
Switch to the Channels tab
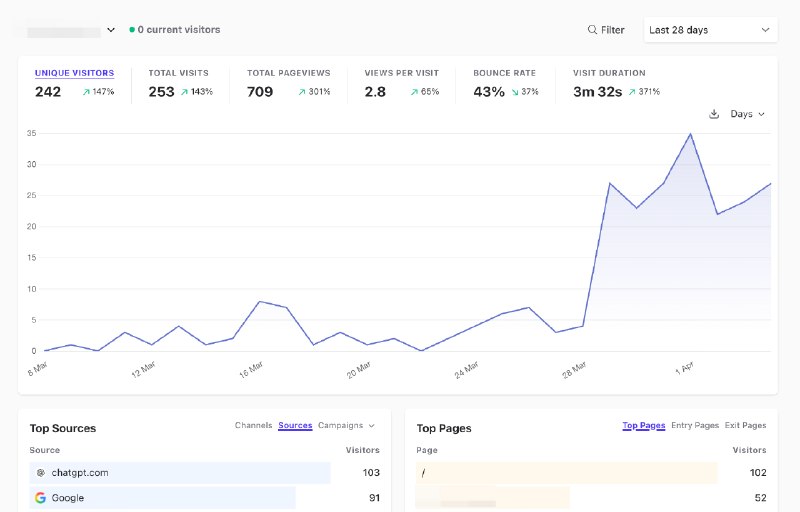[253, 426]
